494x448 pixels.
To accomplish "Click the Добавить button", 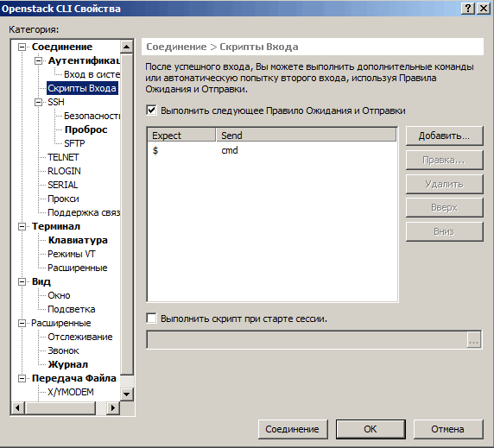I will point(444,136).
